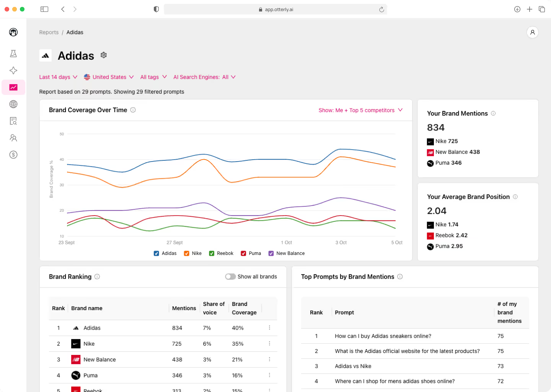Image resolution: width=551 pixels, height=392 pixels.
Task: Open the globe monitoring section in sidebar
Action: [13, 104]
